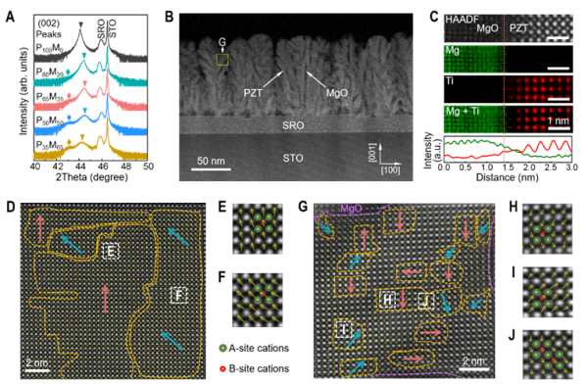Click the black triangle above P100M0 peak

80,24
